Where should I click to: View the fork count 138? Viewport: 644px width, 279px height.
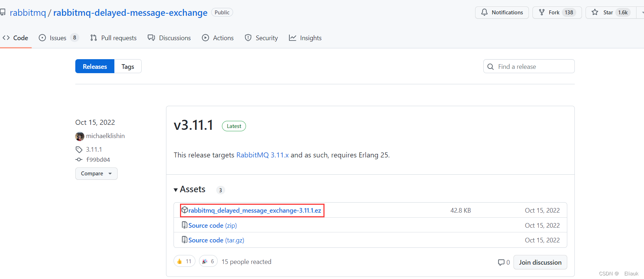(569, 13)
